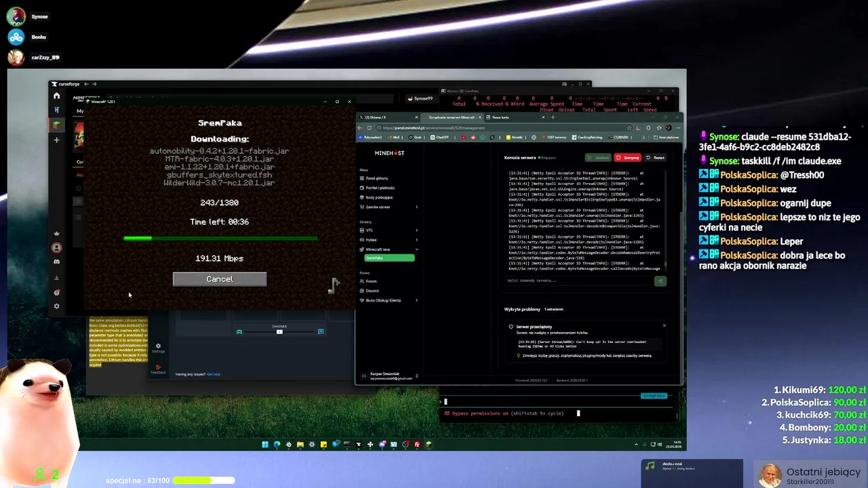Adjust the CHATMIX slider

tap(279, 332)
